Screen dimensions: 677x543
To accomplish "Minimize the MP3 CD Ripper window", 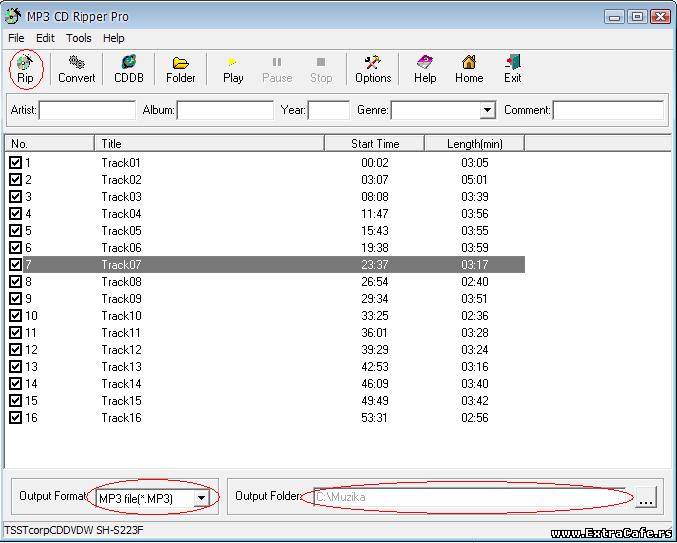I will [615, 16].
